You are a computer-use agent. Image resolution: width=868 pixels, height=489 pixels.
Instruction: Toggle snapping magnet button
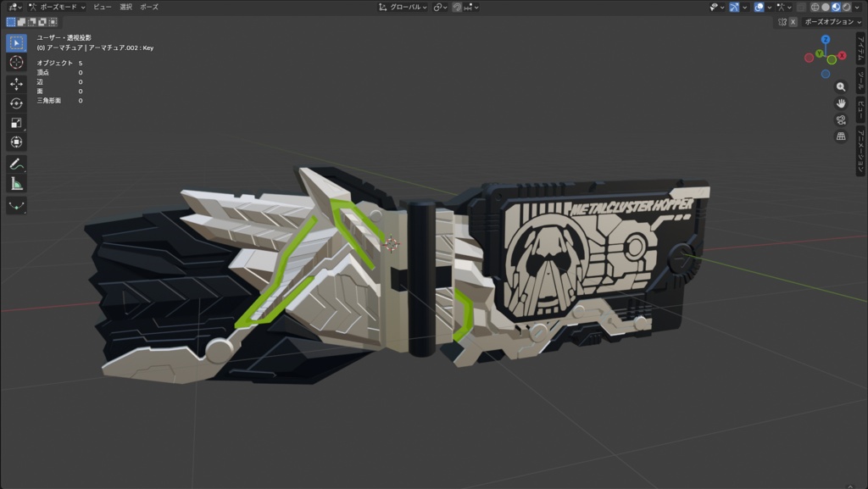[457, 7]
